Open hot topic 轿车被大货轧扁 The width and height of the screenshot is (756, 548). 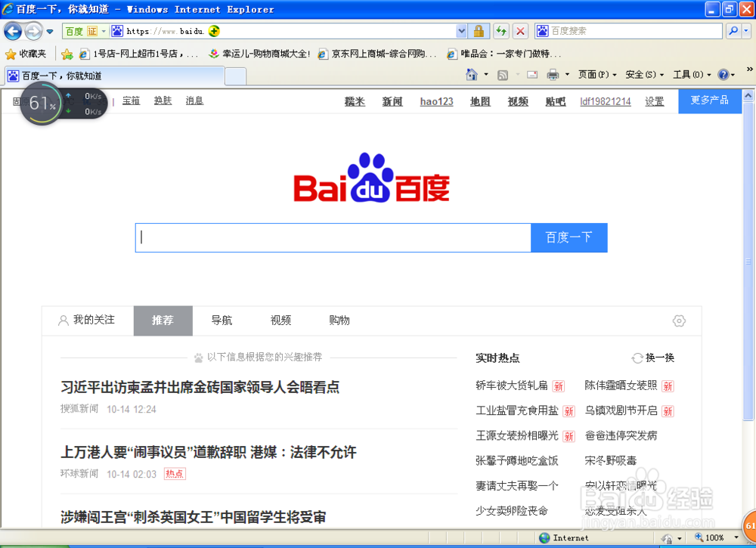tap(512, 385)
